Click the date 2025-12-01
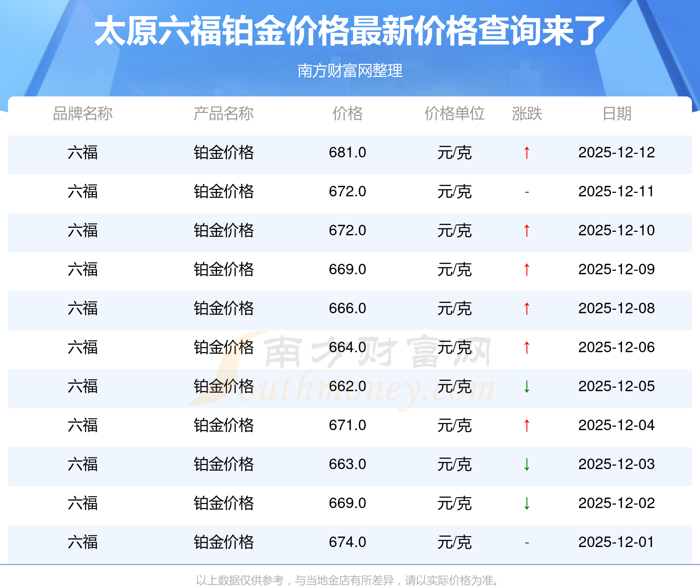The height and width of the screenshot is (588, 700). (616, 542)
